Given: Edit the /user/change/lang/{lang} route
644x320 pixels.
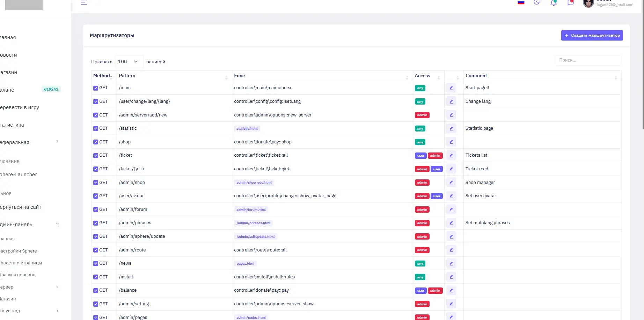Looking at the screenshot, I should [451, 101].
